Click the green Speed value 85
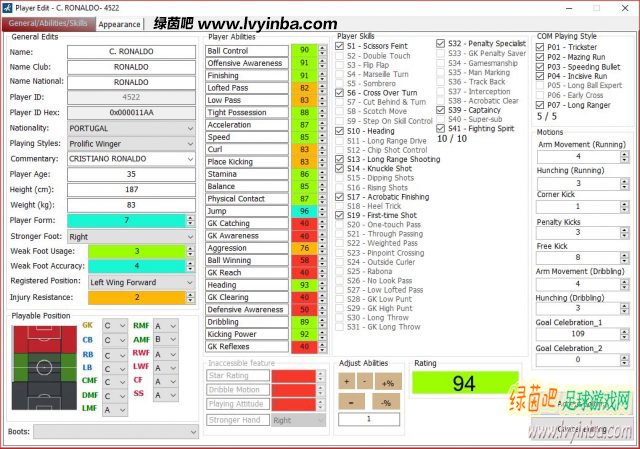 tap(304, 137)
